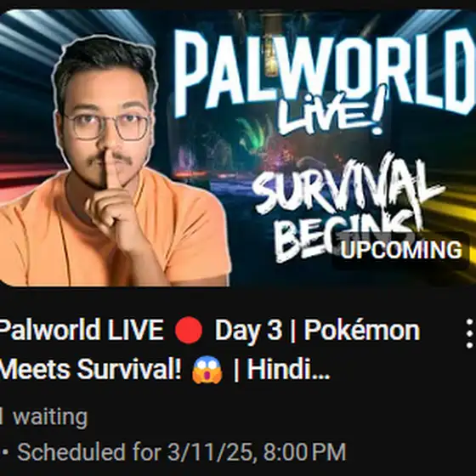
Task: Click Meets Survival! on the second title line
Action: [x=90, y=370]
